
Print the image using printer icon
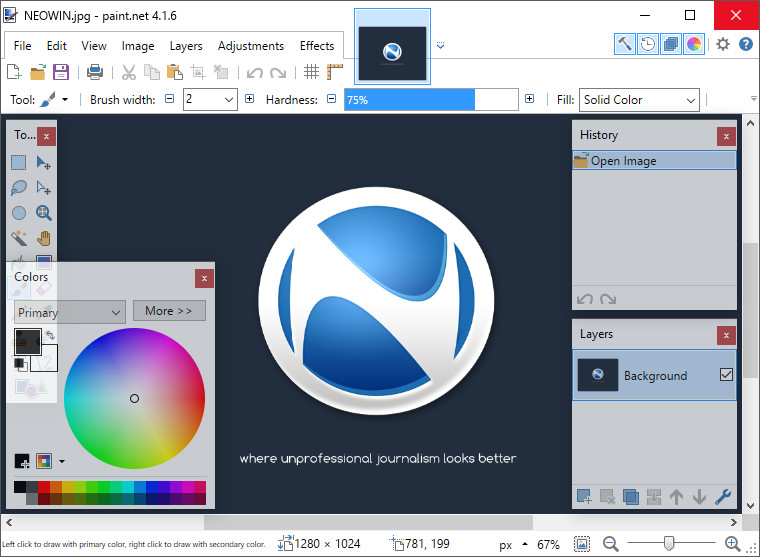pyautogui.click(x=95, y=72)
